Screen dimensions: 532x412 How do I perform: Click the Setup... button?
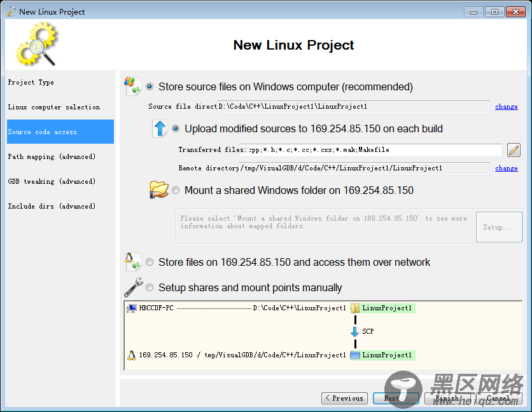coord(499,227)
